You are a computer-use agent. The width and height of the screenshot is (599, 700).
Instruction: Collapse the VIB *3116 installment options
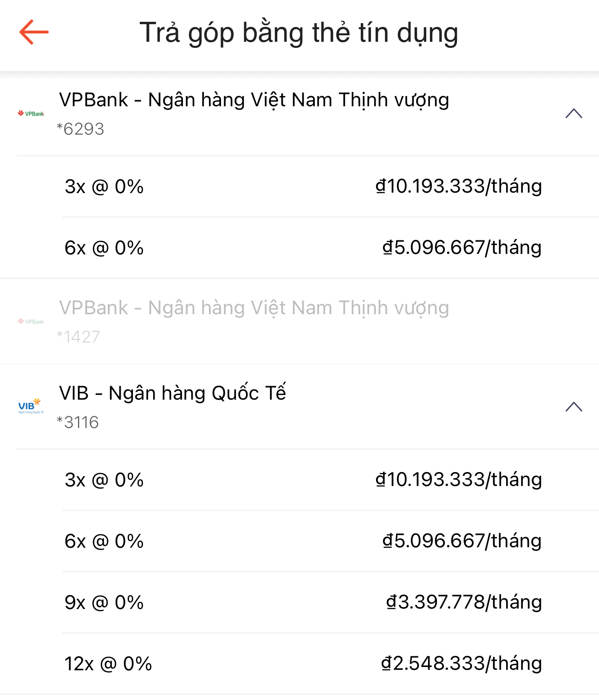point(574,407)
